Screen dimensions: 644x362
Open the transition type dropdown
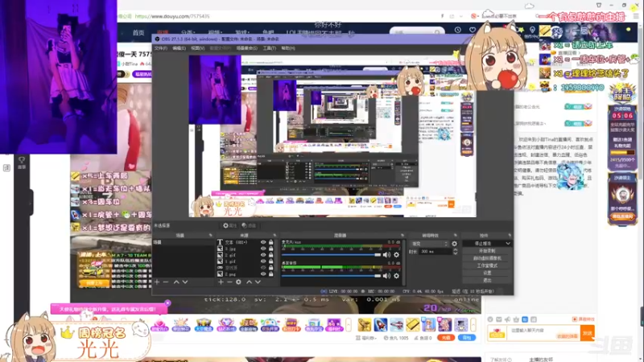click(x=429, y=244)
